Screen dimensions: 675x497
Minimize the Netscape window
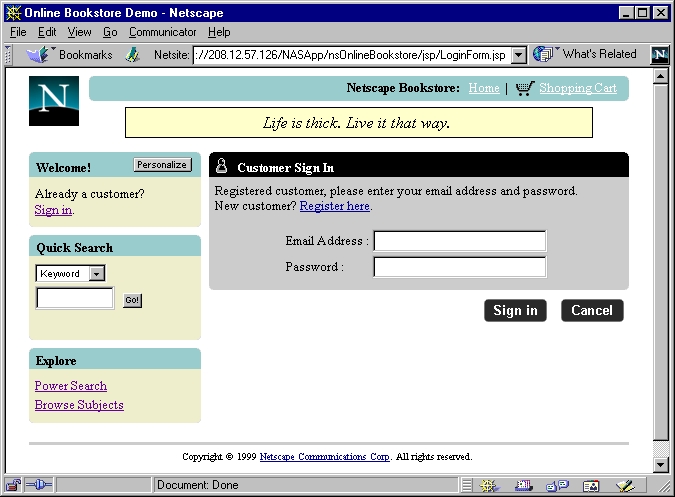[626, 13]
